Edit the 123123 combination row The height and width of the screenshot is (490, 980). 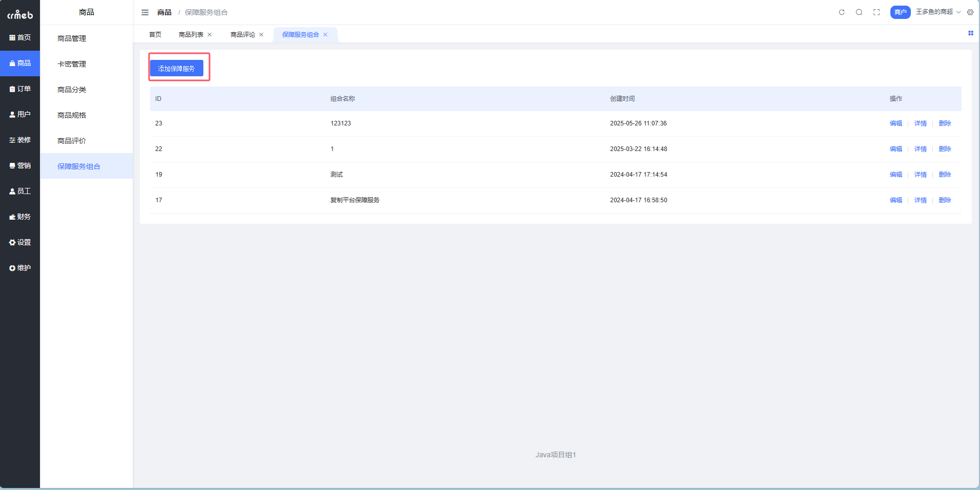[x=895, y=123]
